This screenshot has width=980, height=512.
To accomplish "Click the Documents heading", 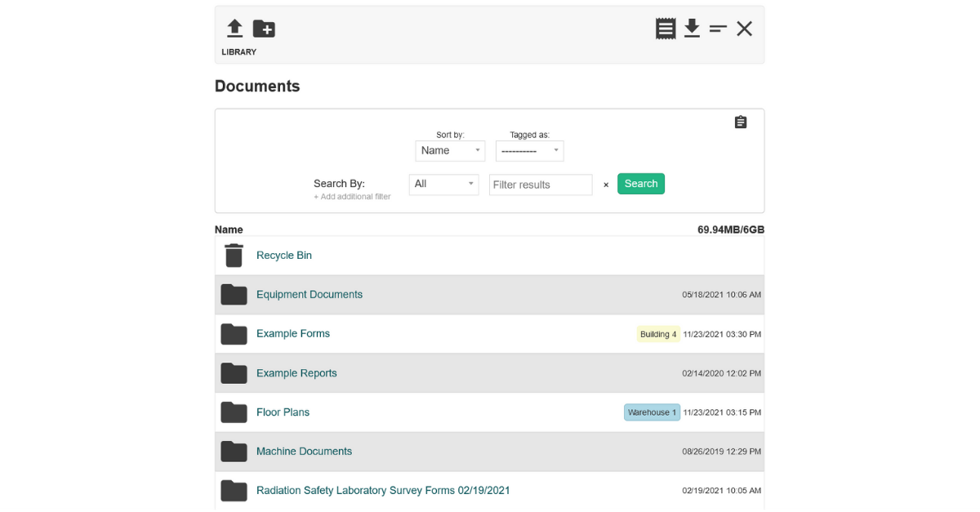I will tap(257, 86).
